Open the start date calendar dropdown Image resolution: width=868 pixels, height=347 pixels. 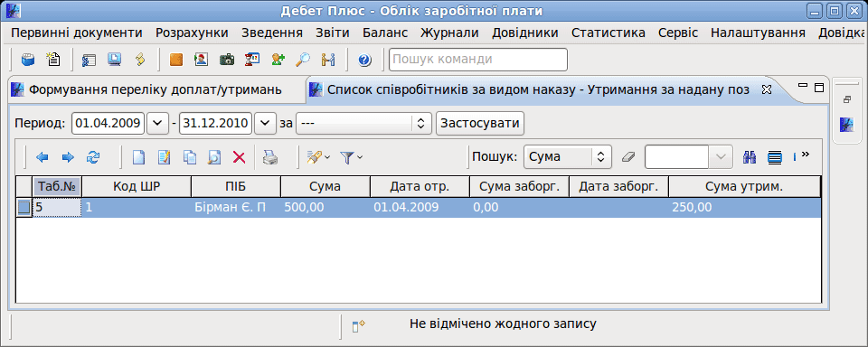[x=156, y=123]
